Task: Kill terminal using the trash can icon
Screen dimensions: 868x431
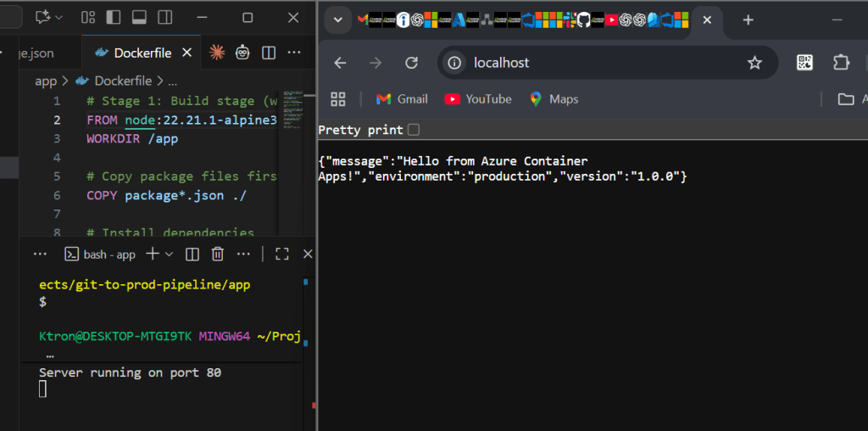Action: (x=218, y=254)
